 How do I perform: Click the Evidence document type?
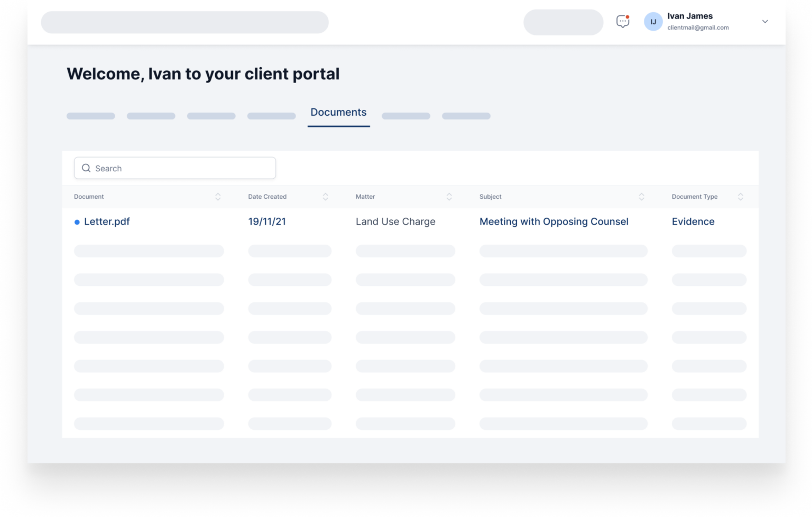693,221
